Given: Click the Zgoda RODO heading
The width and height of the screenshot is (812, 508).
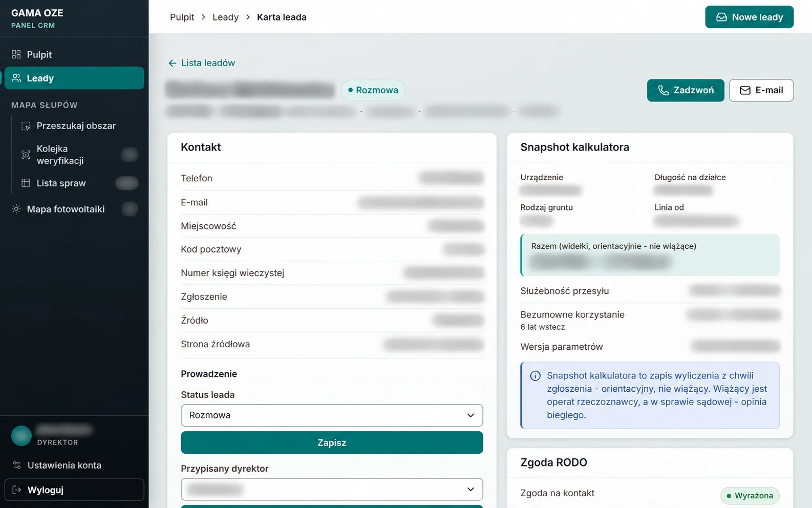Looking at the screenshot, I should coord(554,462).
